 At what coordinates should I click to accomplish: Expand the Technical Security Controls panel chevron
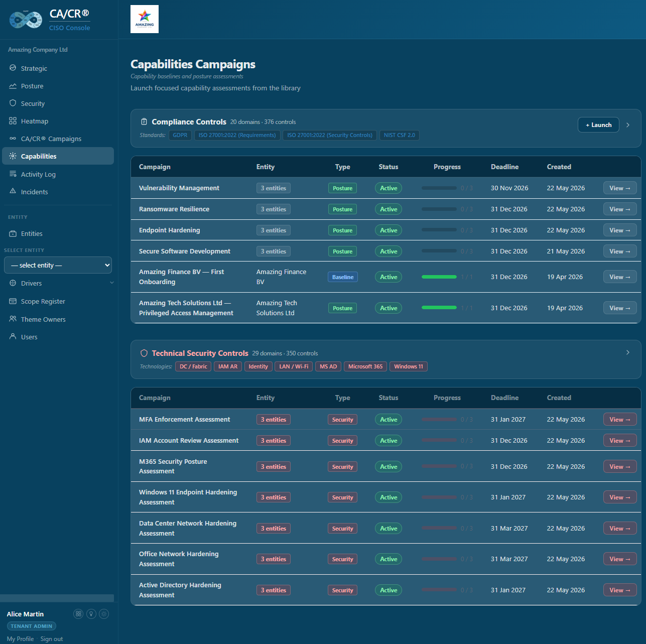[628, 352]
